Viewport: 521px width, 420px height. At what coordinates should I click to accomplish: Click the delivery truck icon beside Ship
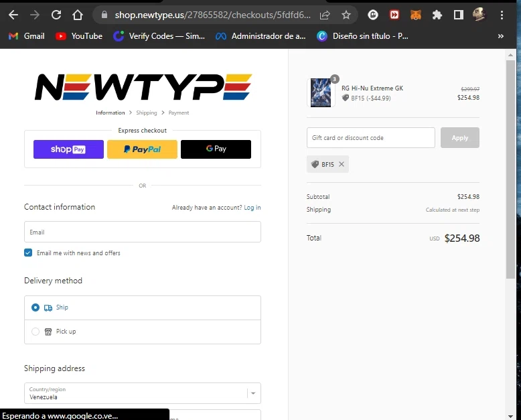point(48,307)
